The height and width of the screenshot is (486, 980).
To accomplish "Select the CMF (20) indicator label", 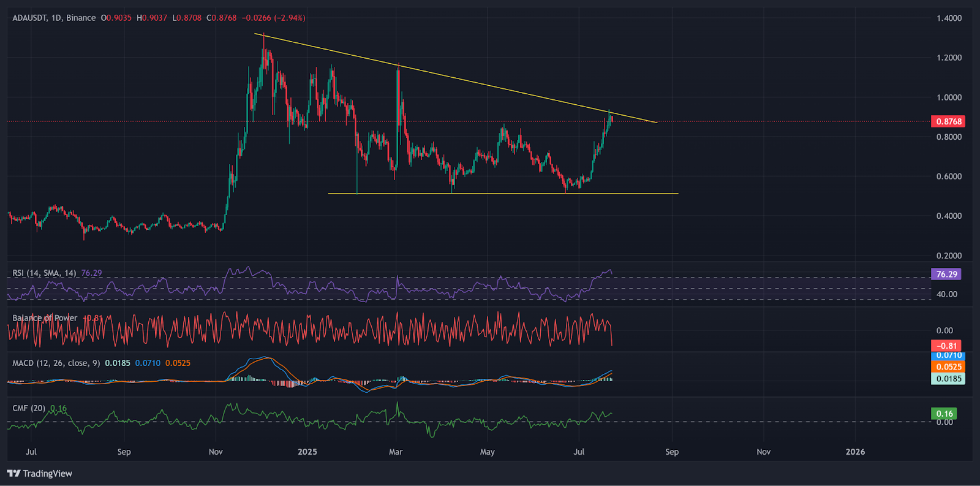I will [29, 408].
